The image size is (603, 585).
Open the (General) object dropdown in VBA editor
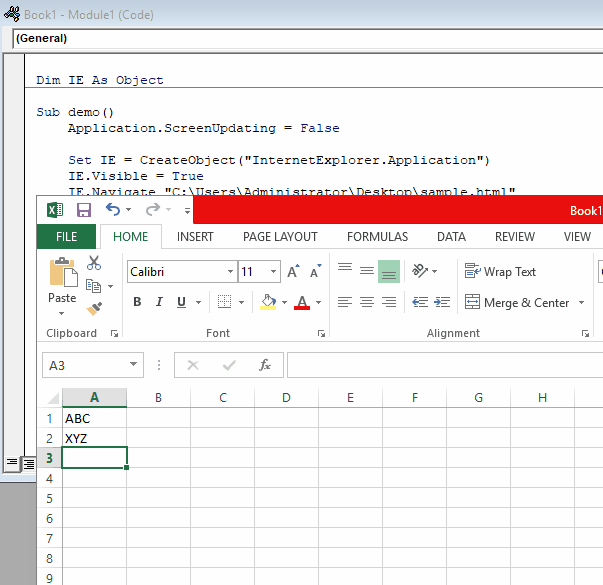pyautogui.click(x=308, y=38)
